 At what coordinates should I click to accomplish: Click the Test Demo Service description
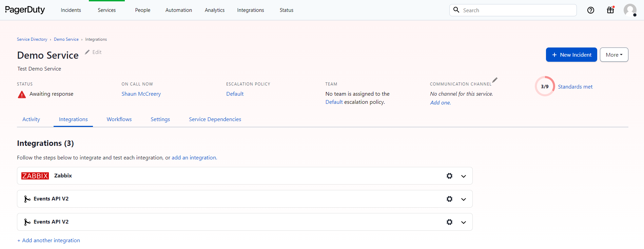39,69
